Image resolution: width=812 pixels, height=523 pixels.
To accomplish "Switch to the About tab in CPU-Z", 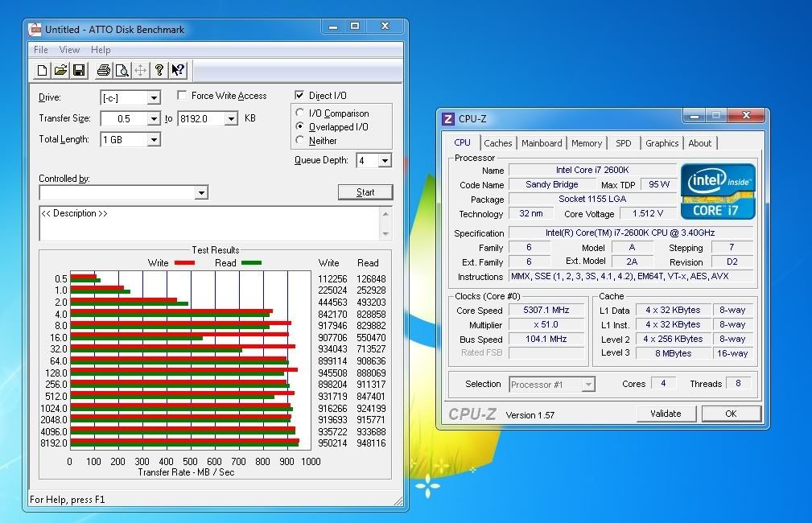I will [x=699, y=143].
